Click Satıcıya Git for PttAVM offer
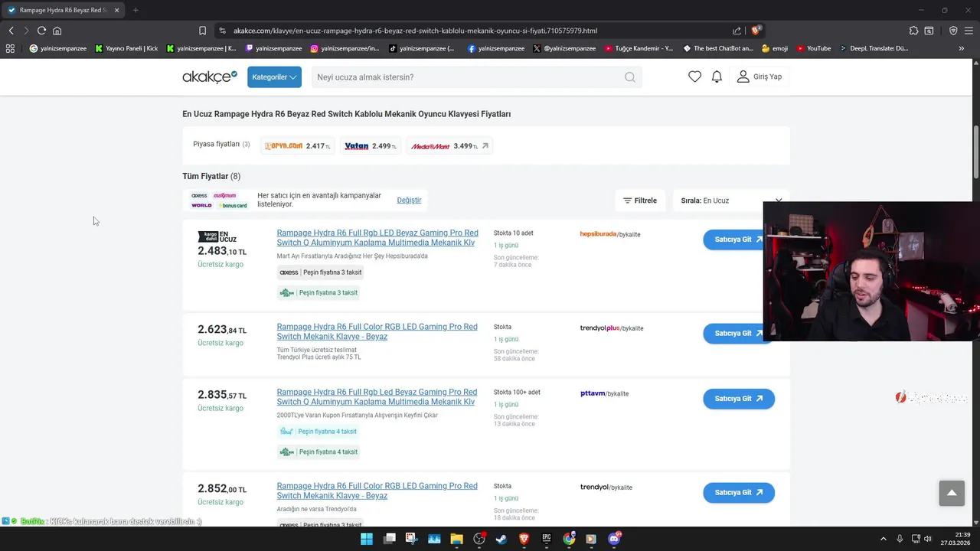Viewport: 980px width, 551px height. (x=738, y=399)
